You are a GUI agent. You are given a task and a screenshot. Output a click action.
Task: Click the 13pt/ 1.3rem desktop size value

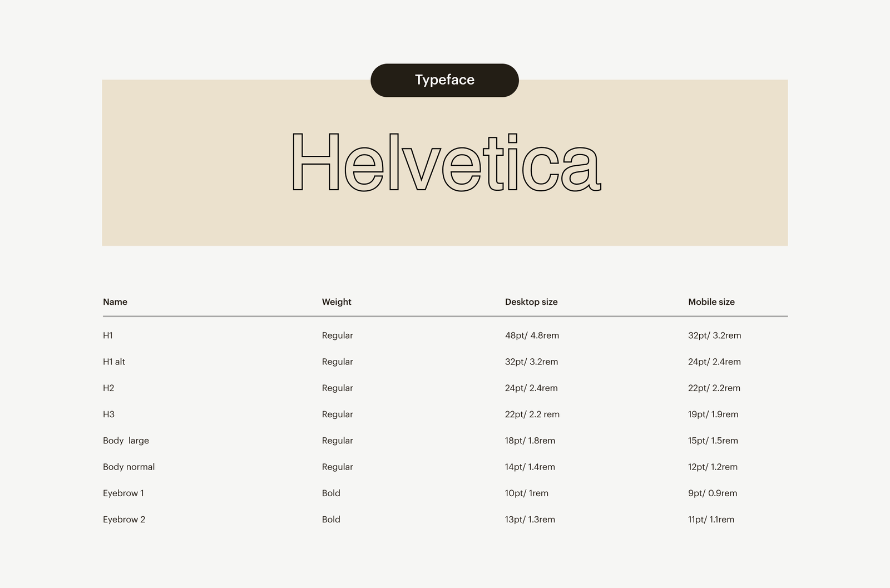coord(530,520)
